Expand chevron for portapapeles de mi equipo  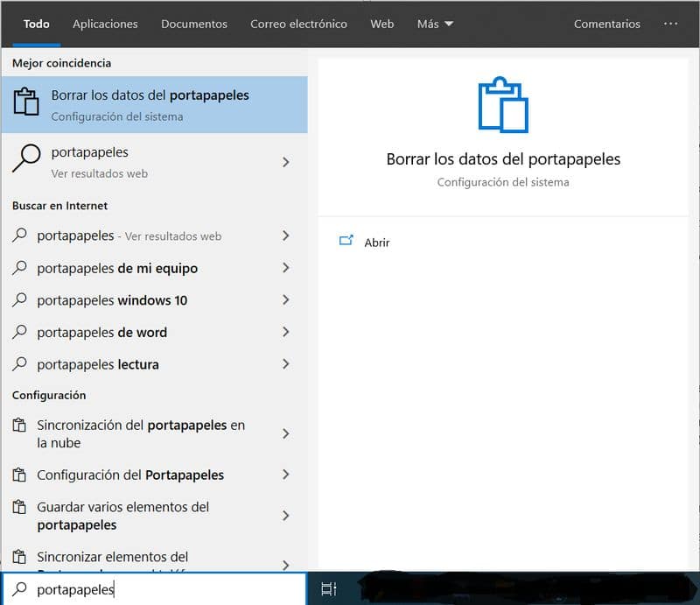[286, 268]
